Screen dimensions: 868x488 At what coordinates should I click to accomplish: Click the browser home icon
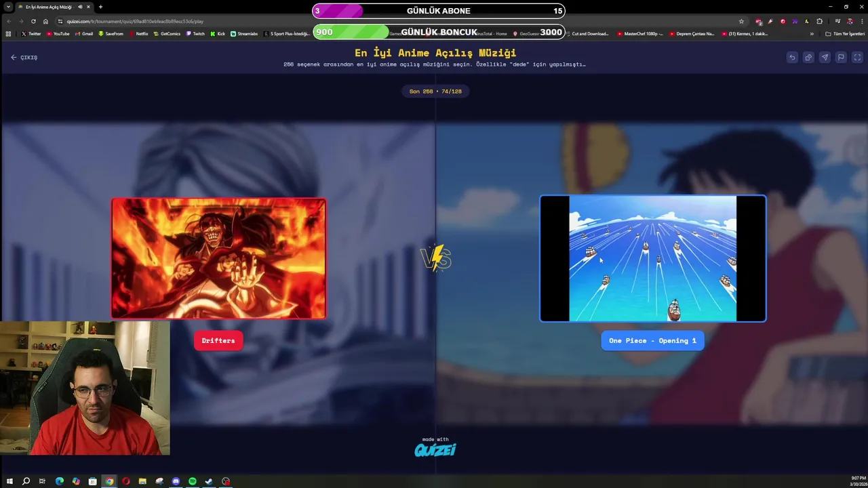tap(45, 21)
